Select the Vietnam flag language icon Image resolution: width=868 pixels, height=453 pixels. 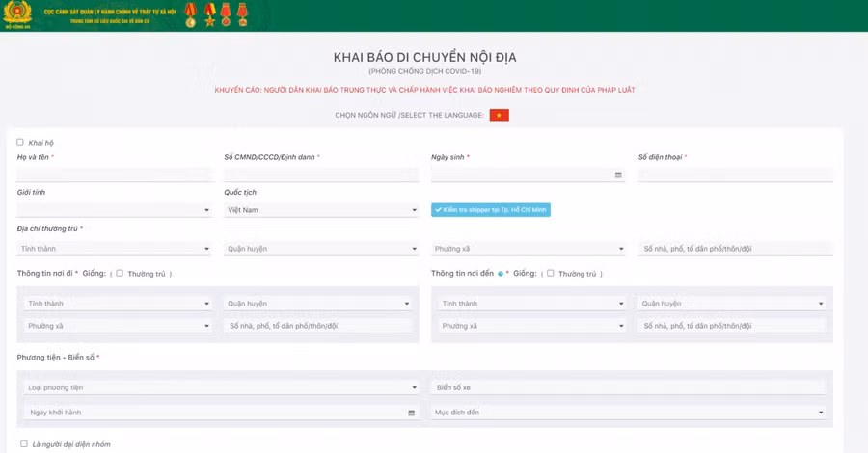click(x=499, y=115)
